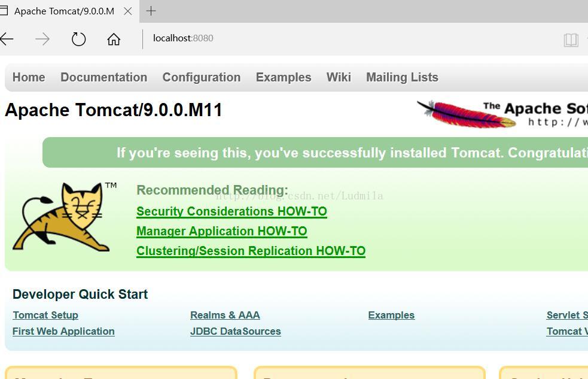Click the localhost:8080 address bar

(183, 38)
